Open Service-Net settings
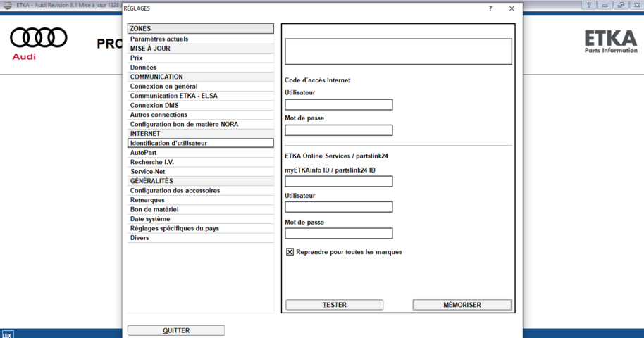Image resolution: width=644 pixels, height=338 pixels. [200, 171]
